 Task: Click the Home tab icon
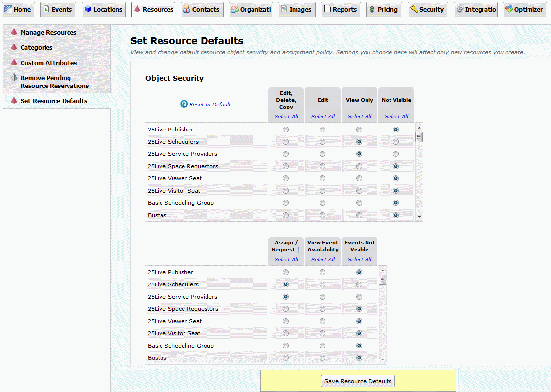click(8, 9)
